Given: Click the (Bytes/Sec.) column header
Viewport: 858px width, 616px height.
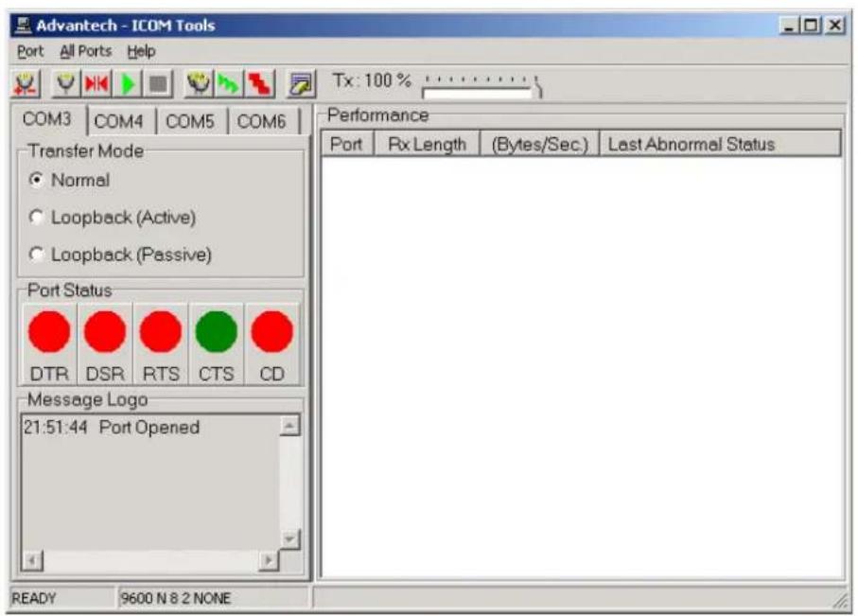Looking at the screenshot, I should pos(539,144).
